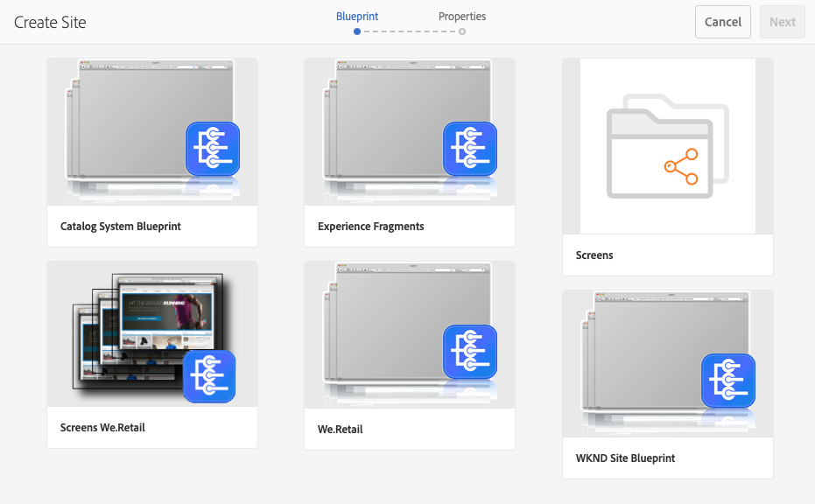815x504 pixels.
Task: Choose the Screens We.Retail website preview thumbnail
Action: (x=152, y=334)
